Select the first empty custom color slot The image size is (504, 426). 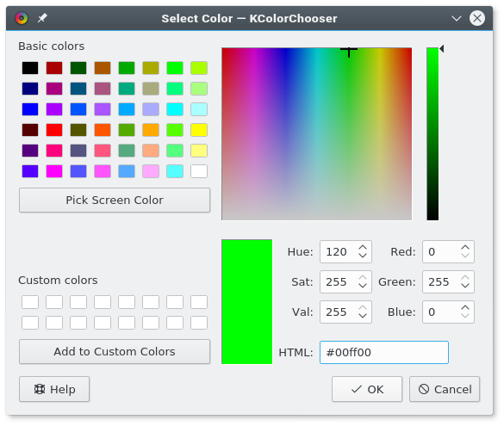30,302
